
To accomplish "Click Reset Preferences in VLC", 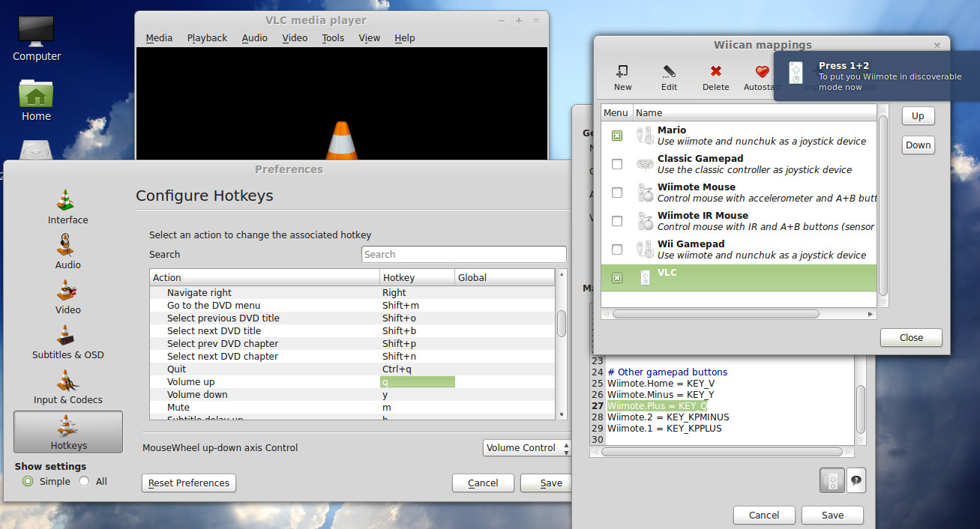I will [188, 483].
